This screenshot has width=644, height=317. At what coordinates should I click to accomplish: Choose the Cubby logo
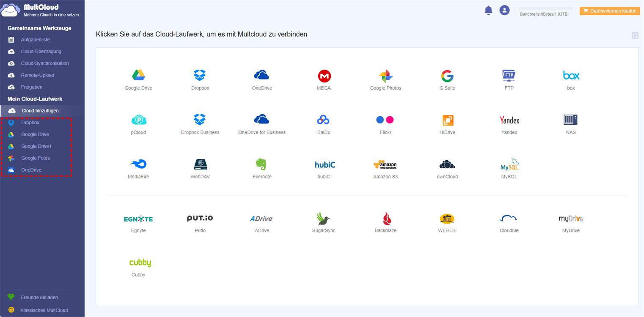tap(140, 263)
